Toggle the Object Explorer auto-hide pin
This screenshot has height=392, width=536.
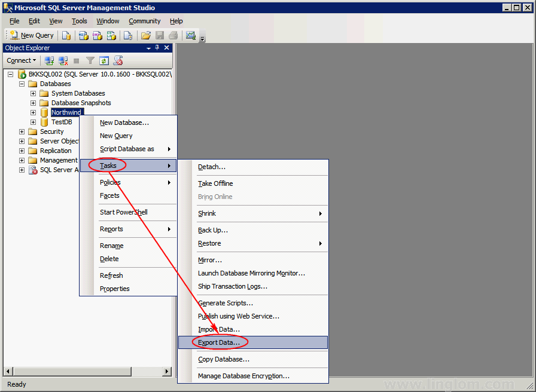pyautogui.click(x=157, y=48)
